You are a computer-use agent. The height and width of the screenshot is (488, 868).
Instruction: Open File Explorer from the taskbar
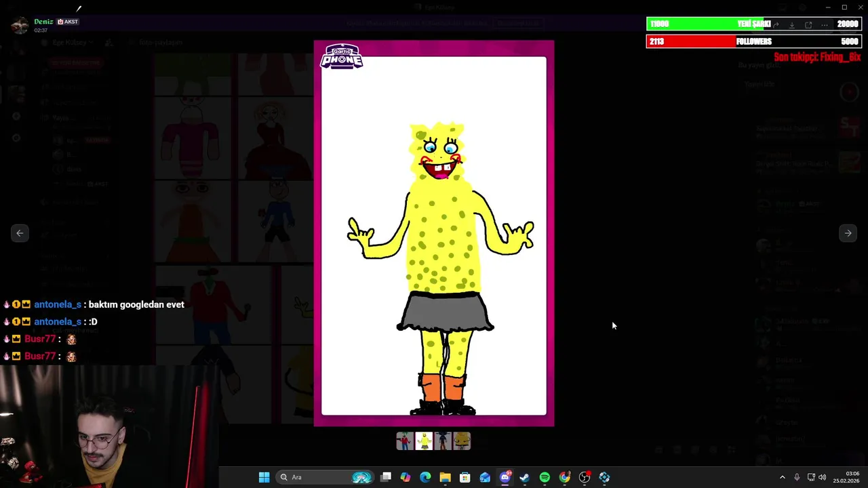click(446, 477)
